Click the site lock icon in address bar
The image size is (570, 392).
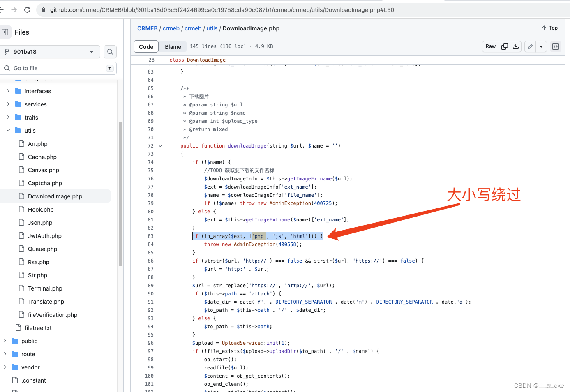[44, 10]
